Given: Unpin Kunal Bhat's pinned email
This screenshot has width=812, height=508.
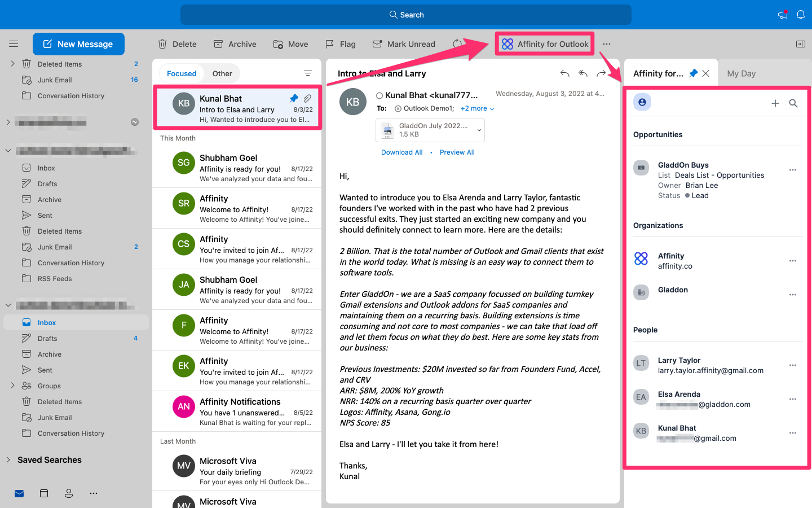Looking at the screenshot, I should click(x=294, y=98).
